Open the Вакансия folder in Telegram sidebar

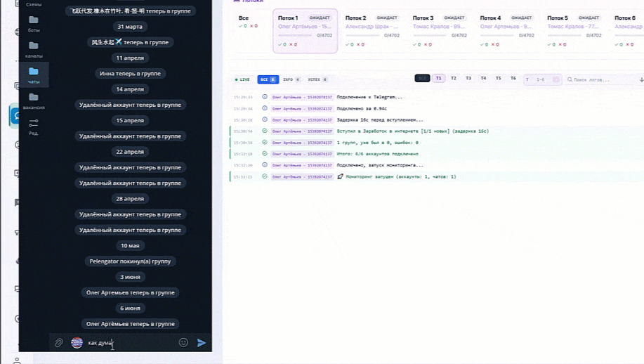(x=34, y=100)
